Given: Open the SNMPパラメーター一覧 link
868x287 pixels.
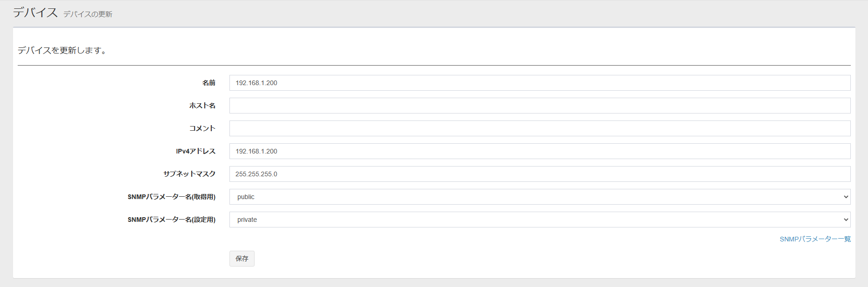Looking at the screenshot, I should tap(815, 239).
